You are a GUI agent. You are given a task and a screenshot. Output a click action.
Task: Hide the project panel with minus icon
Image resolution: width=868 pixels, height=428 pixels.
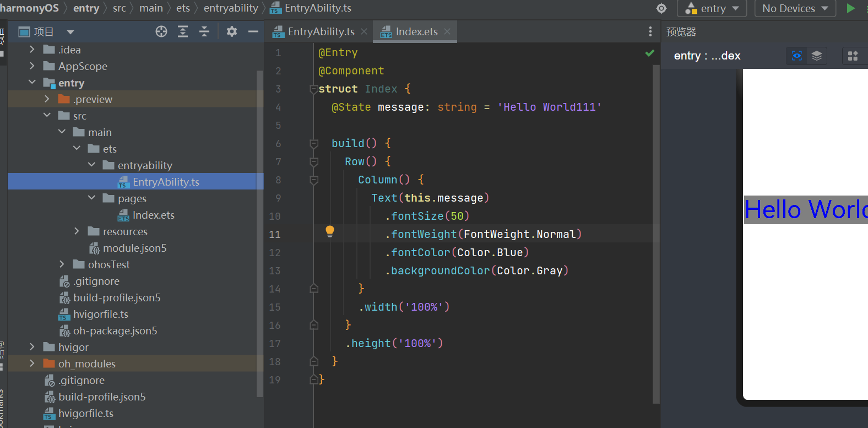253,31
